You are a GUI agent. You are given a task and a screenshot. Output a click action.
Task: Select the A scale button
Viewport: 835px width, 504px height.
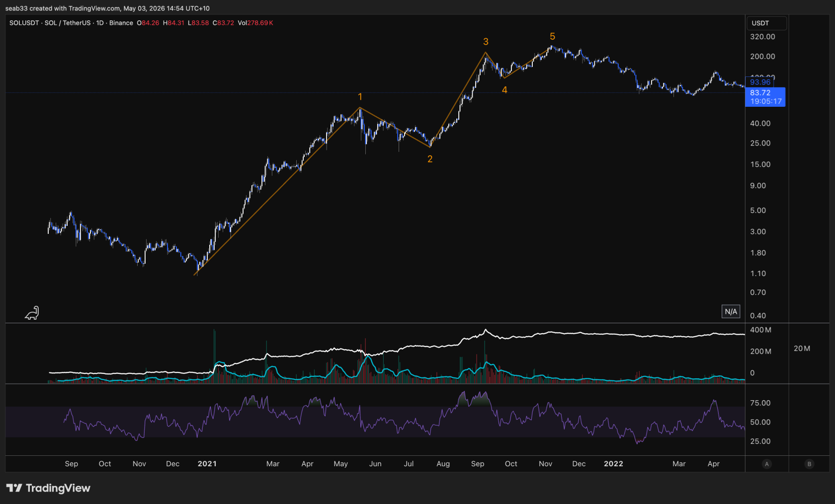767,464
